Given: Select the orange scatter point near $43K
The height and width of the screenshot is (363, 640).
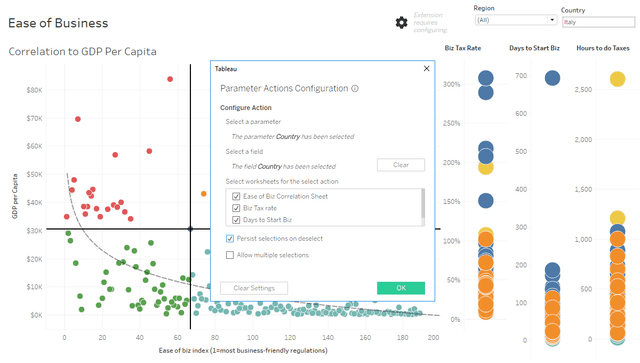Looking at the screenshot, I should 204,194.
